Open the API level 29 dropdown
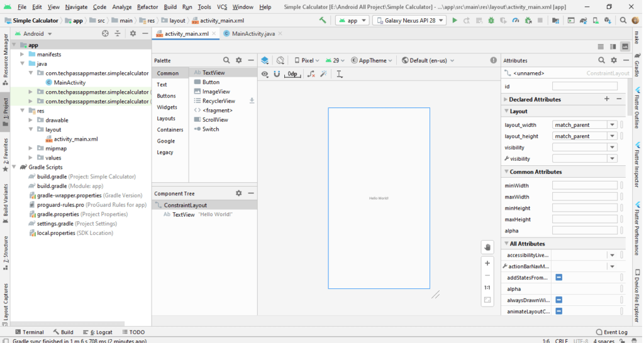This screenshot has width=644, height=343. 335,60
